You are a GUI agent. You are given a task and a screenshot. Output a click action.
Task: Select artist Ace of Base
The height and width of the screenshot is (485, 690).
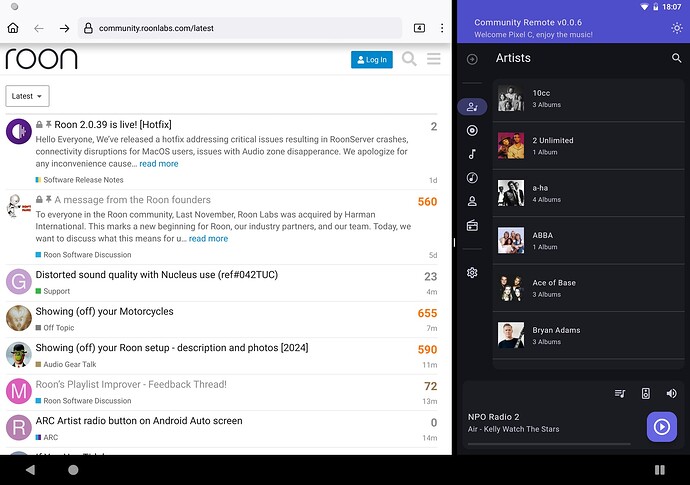click(588, 288)
